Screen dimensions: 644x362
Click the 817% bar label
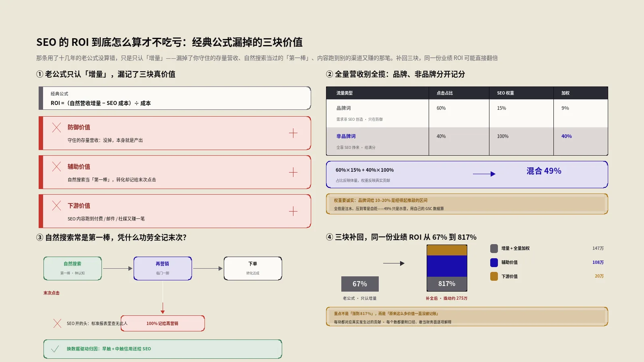pyautogui.click(x=447, y=284)
